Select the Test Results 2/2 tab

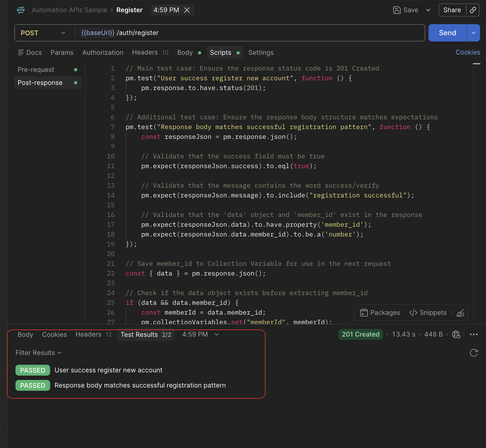tap(146, 335)
